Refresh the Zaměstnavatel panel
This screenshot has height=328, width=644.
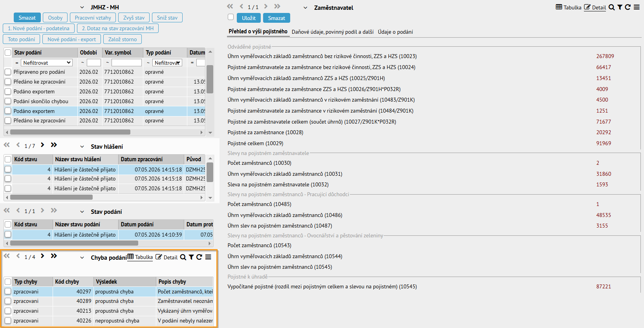point(628,7)
